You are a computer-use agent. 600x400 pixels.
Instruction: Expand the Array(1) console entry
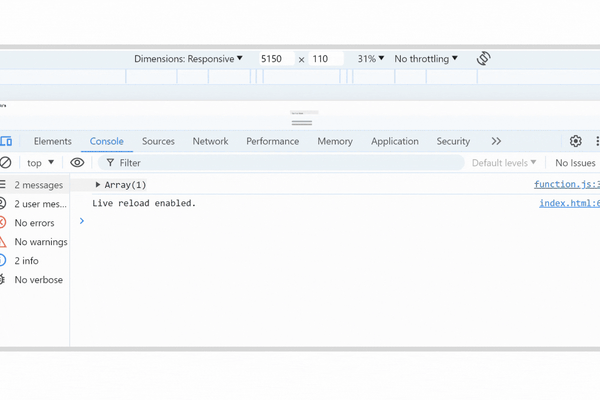[98, 185]
